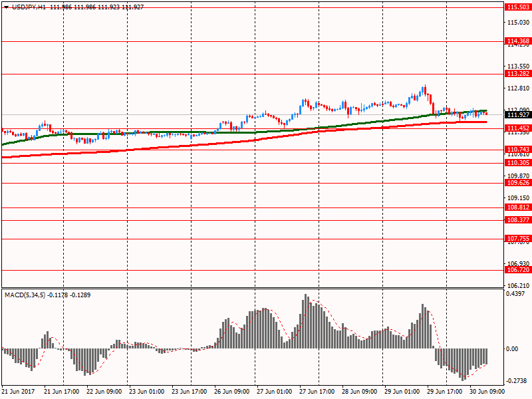Select the 113.282 red price level label

click(518, 74)
